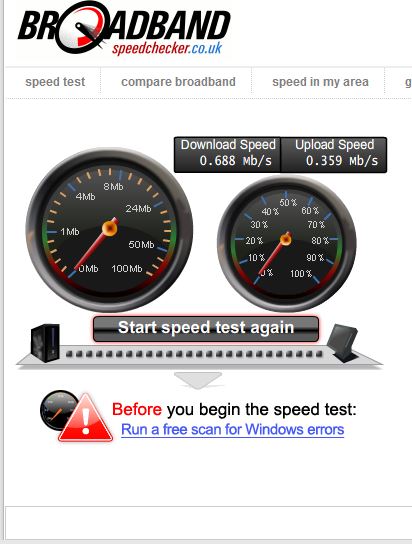Image resolution: width=412 pixels, height=544 pixels.
Task: Click the server tablet icon at right
Action: (x=342, y=343)
